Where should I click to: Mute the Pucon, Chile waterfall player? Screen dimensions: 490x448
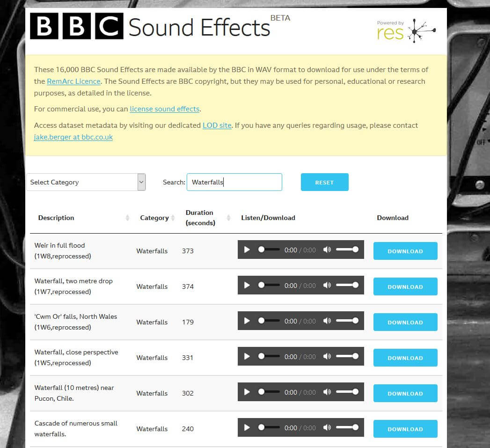pos(327,392)
